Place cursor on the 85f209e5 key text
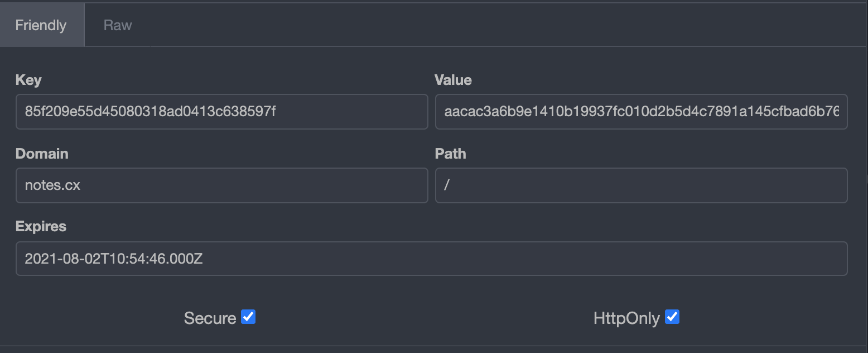Screen dimensions: 868x353 pos(151,112)
